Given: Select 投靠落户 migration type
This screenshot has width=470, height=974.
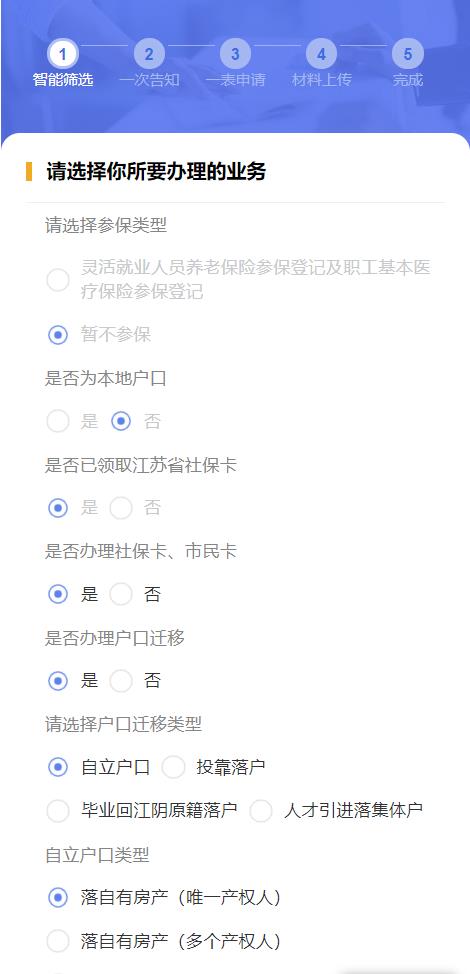Looking at the screenshot, I should point(173,767).
